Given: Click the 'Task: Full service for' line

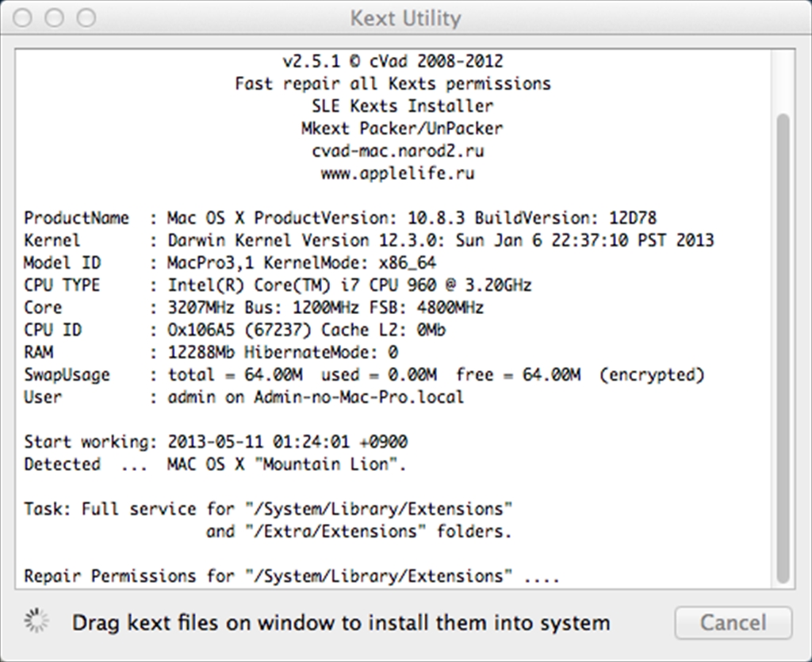Looking at the screenshot, I should point(268,509).
